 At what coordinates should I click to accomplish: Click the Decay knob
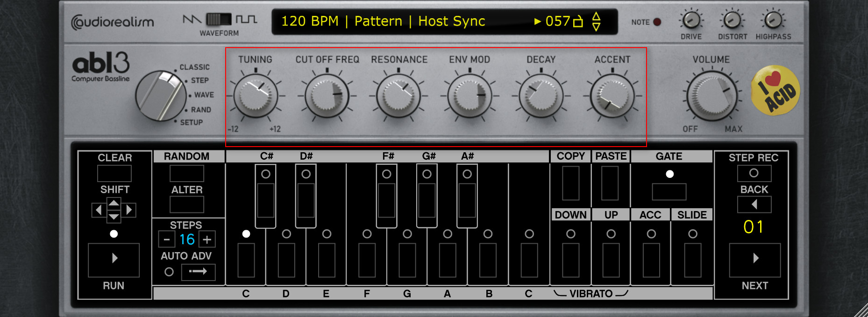(x=541, y=96)
